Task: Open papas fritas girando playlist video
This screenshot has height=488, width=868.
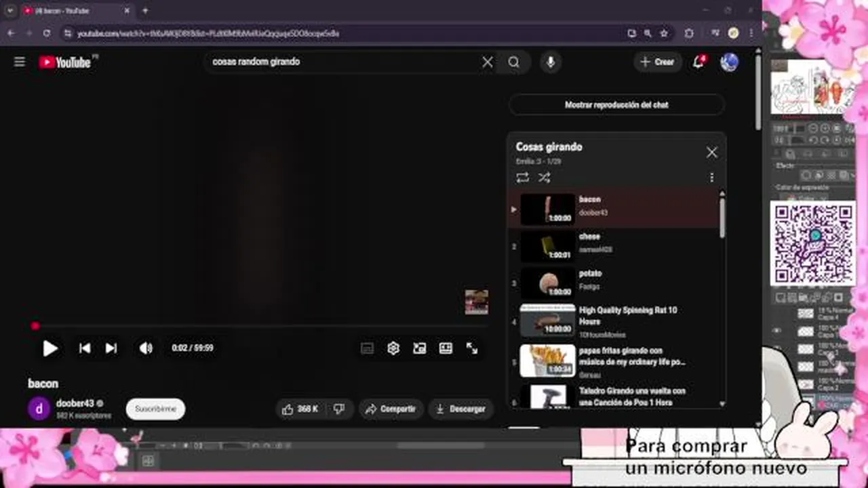Action: [x=613, y=361]
